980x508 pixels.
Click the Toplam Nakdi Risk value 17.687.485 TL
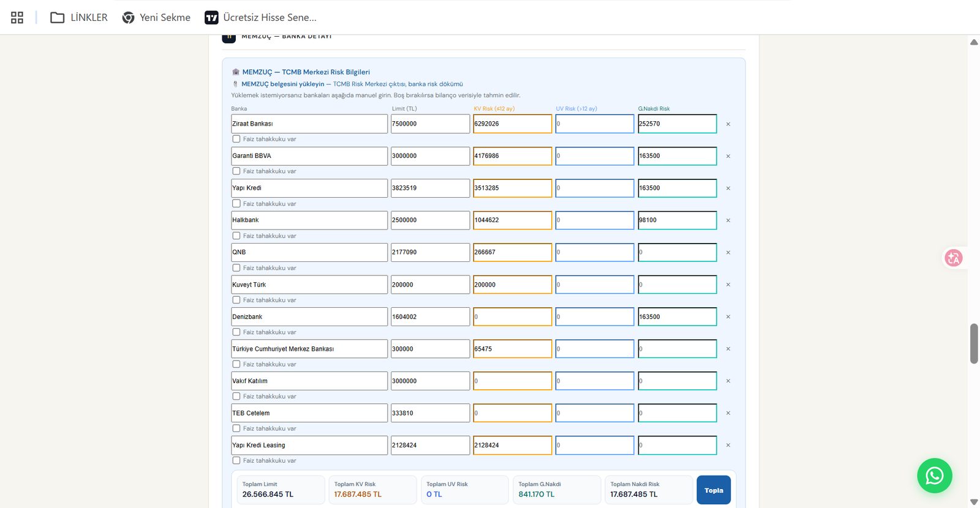[634, 495]
